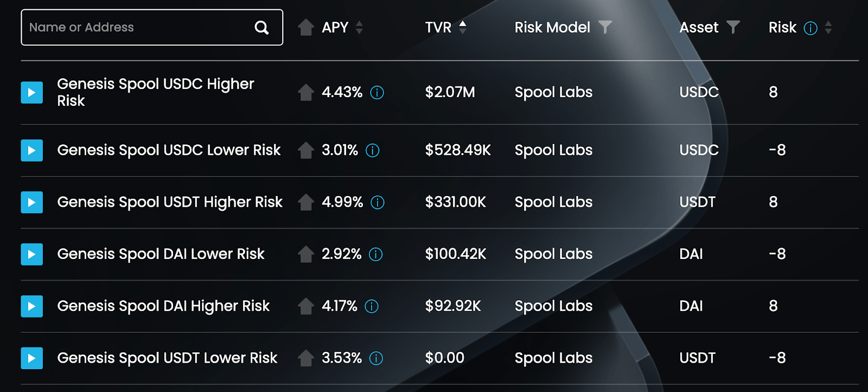Open info icon next to 4.17% APY
Viewport: 868px width, 392px height.
click(x=372, y=306)
